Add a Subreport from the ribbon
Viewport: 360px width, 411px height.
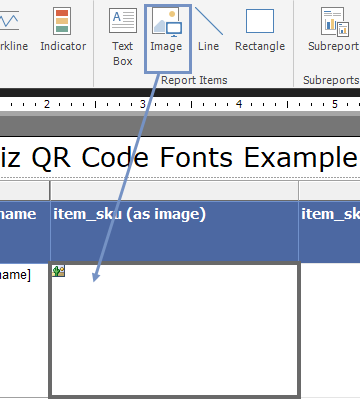coord(333,29)
